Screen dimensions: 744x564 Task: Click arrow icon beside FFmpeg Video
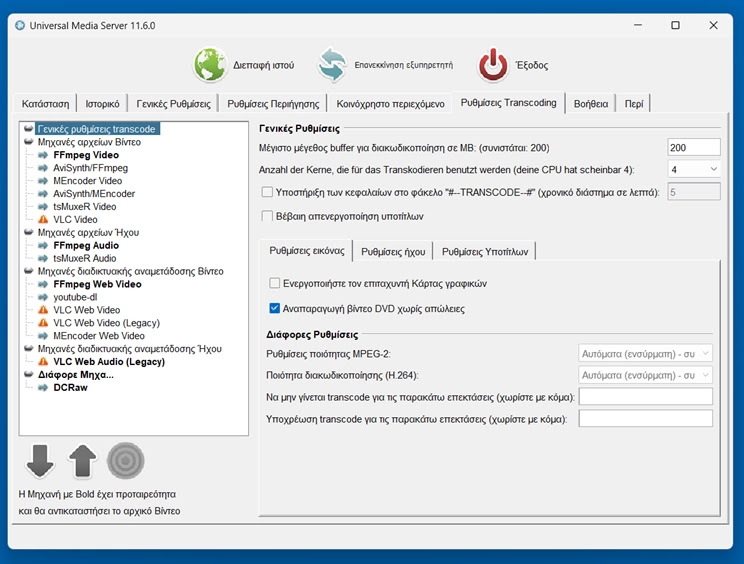43,155
